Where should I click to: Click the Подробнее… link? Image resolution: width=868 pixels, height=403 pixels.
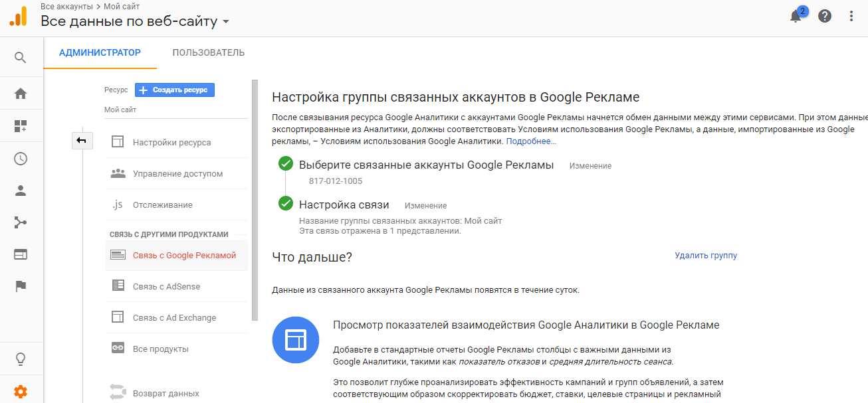(x=531, y=141)
